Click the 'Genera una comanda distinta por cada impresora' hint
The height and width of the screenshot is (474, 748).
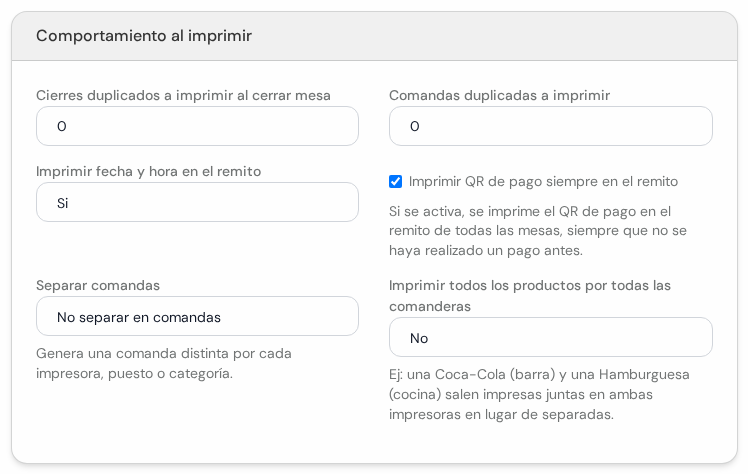click(x=164, y=363)
